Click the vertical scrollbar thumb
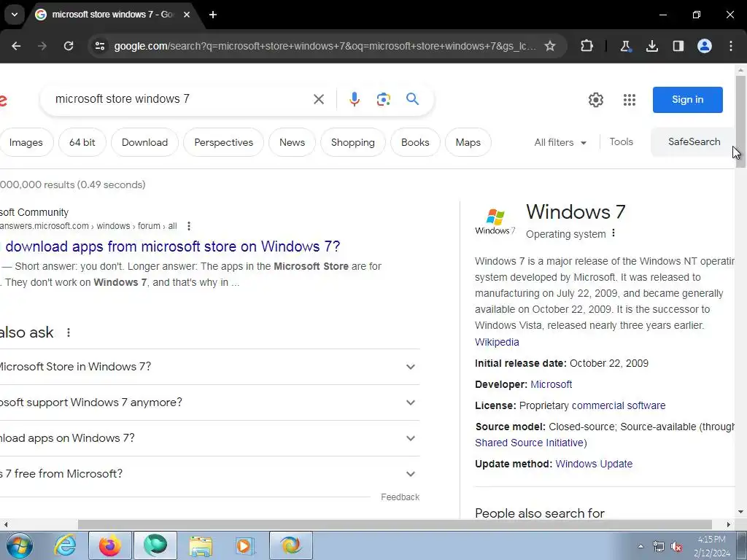747x560 pixels. pyautogui.click(x=740, y=122)
